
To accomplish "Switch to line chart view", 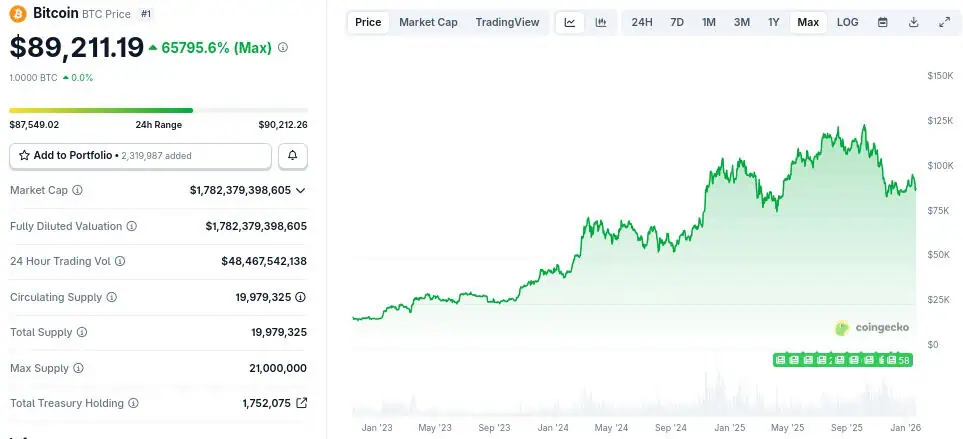I will (569, 22).
